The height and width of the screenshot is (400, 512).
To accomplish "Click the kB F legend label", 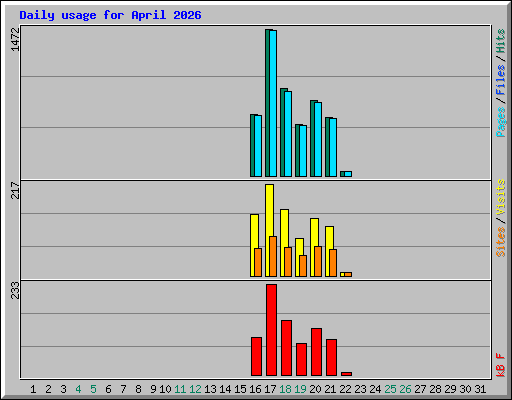I will click(500, 365).
